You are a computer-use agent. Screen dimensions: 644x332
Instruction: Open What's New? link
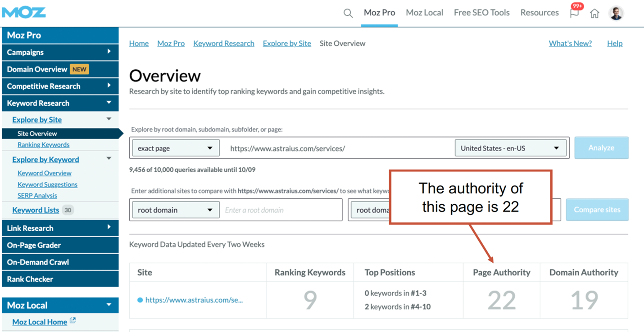pos(570,44)
